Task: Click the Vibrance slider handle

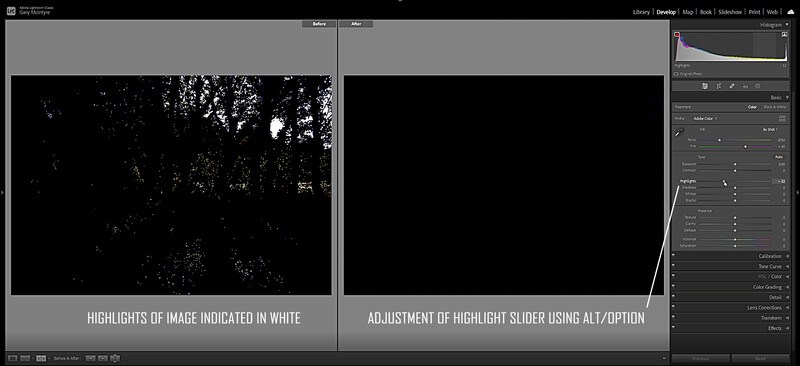Action: click(735, 239)
